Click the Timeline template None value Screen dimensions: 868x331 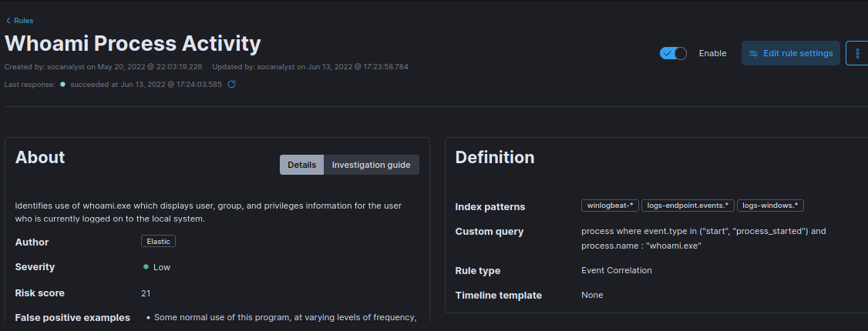pyautogui.click(x=592, y=295)
